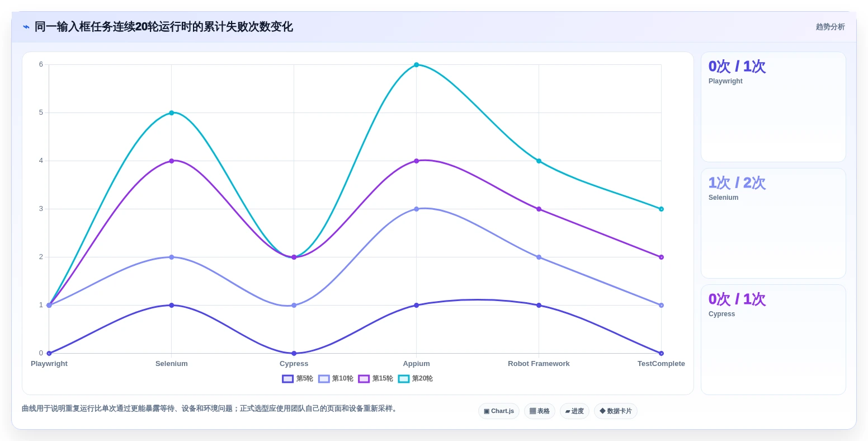Click the Cypress x-axis label

[x=294, y=364]
